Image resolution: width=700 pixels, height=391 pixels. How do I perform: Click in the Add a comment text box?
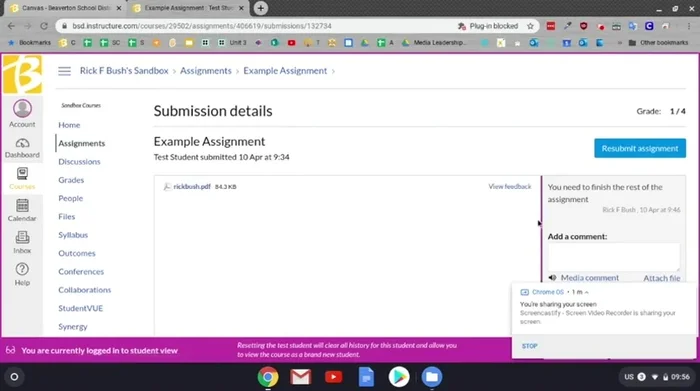pyautogui.click(x=614, y=257)
